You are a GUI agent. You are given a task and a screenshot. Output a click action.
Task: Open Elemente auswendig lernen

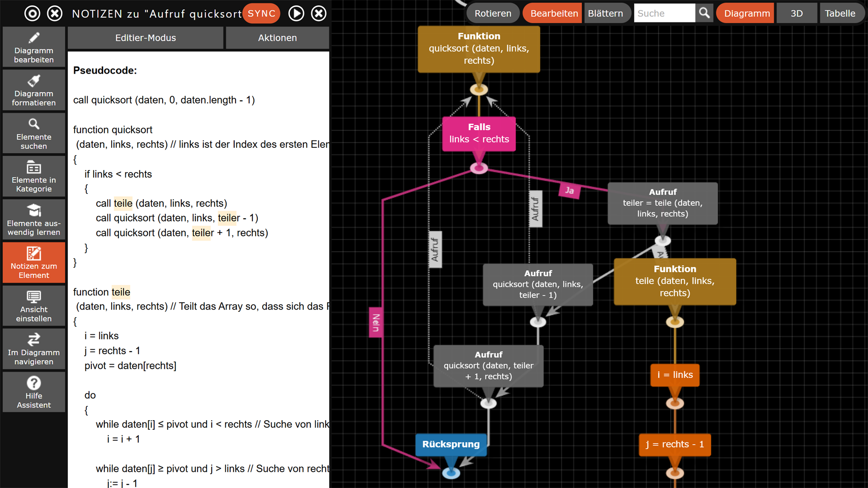coord(33,219)
